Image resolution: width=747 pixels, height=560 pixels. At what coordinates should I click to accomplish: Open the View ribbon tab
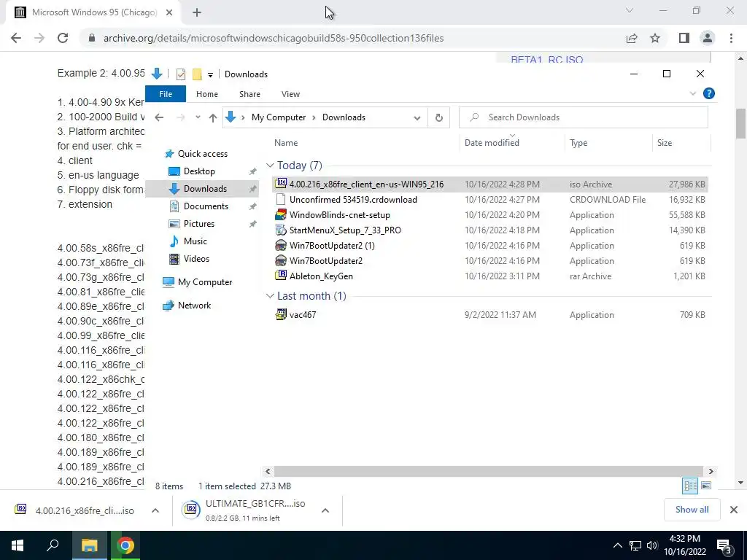290,94
